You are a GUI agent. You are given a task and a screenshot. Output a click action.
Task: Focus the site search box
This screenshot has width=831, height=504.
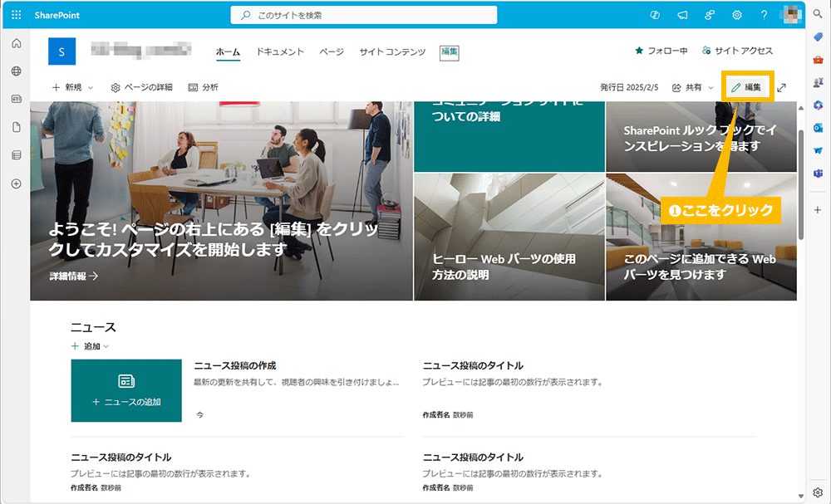(364, 15)
